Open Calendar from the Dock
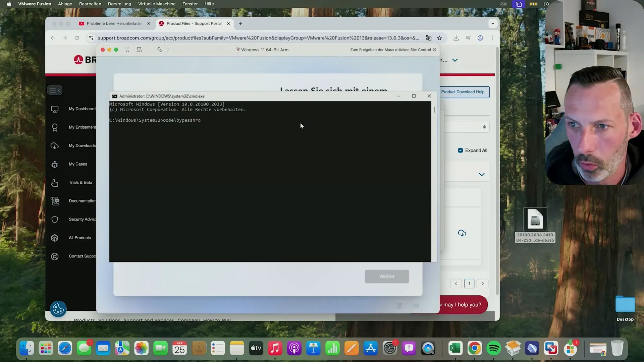Viewport: 644px width, 362px height. click(179, 348)
